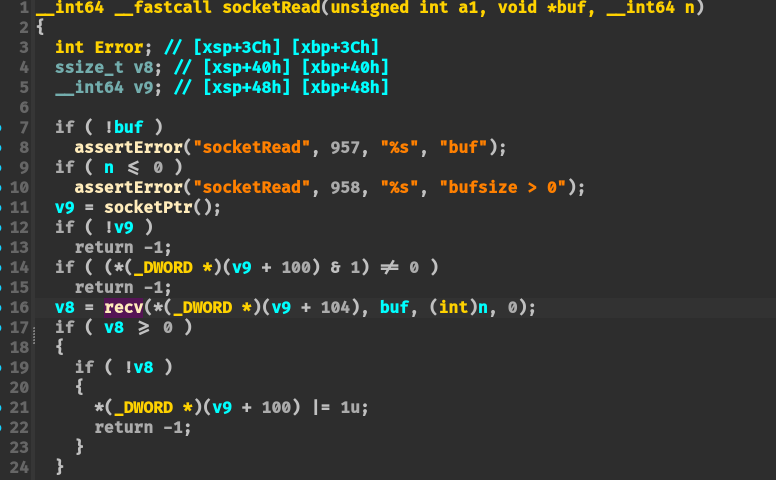
Task: Click the number 957 on line 8
Action: tap(345, 147)
